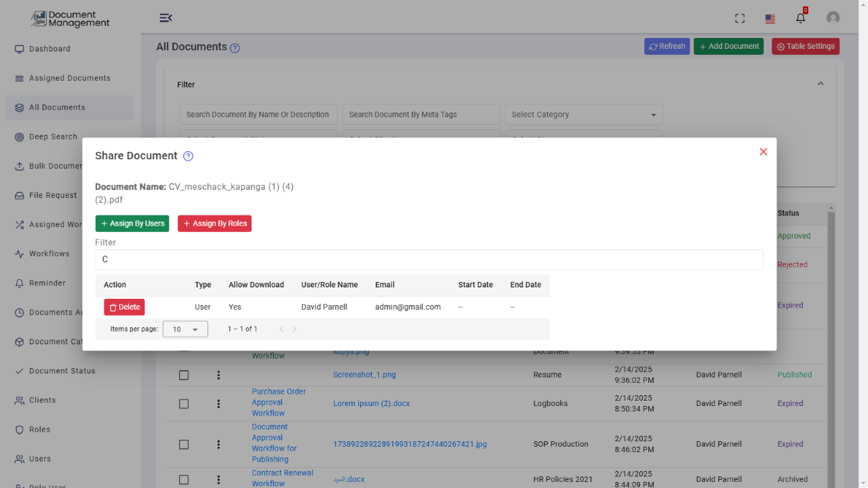
Task: Collapse the sidebar using the hamburger icon
Action: (x=166, y=18)
